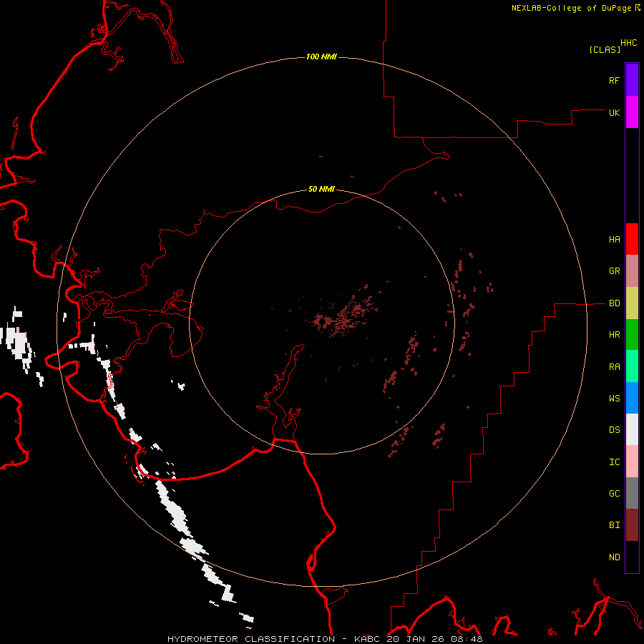This screenshot has height=644, width=644.
Task: Click the DS legend label
Action: coord(614,430)
